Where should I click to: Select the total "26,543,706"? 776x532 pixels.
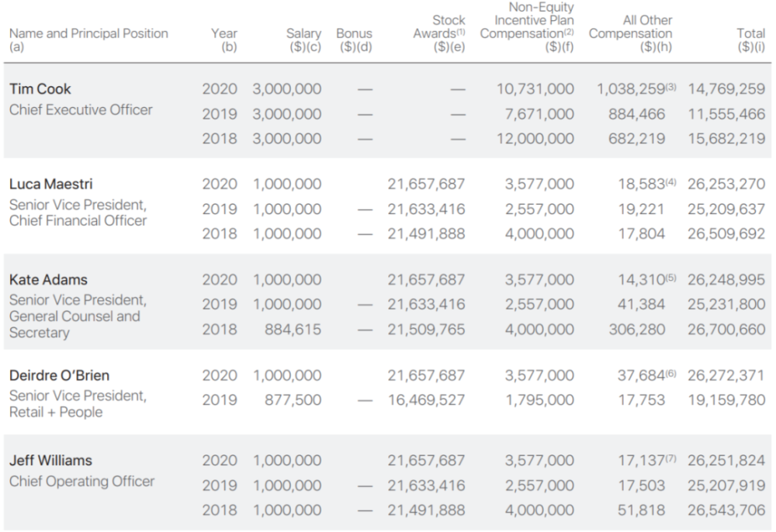726,510
